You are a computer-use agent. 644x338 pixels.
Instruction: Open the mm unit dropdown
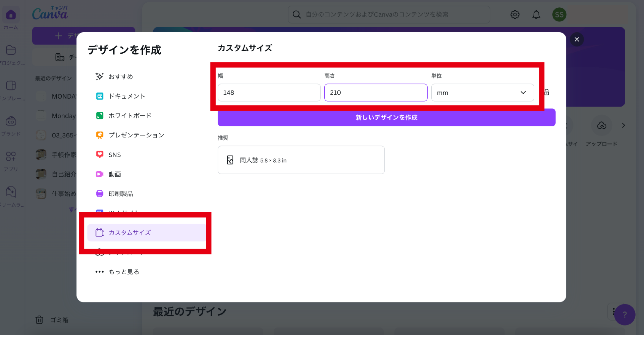pos(482,93)
